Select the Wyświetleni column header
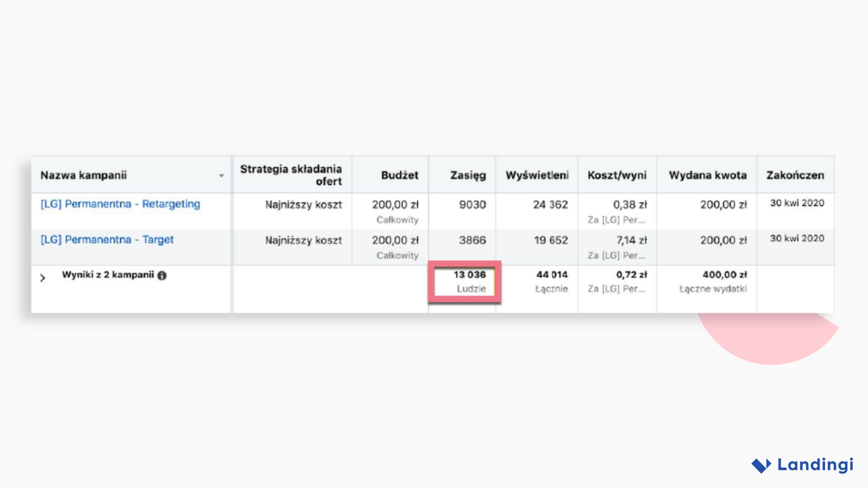Image resolution: width=868 pixels, height=488 pixels. tap(537, 175)
